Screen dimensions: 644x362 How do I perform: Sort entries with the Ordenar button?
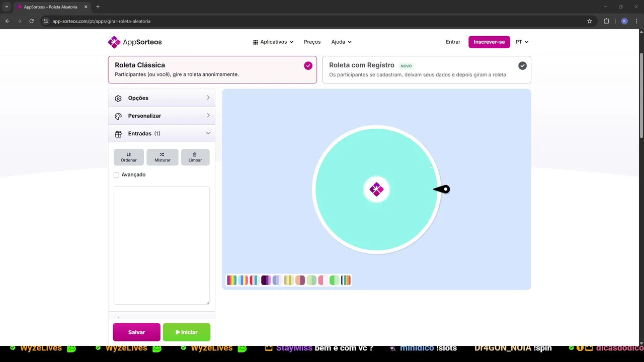pyautogui.click(x=129, y=157)
